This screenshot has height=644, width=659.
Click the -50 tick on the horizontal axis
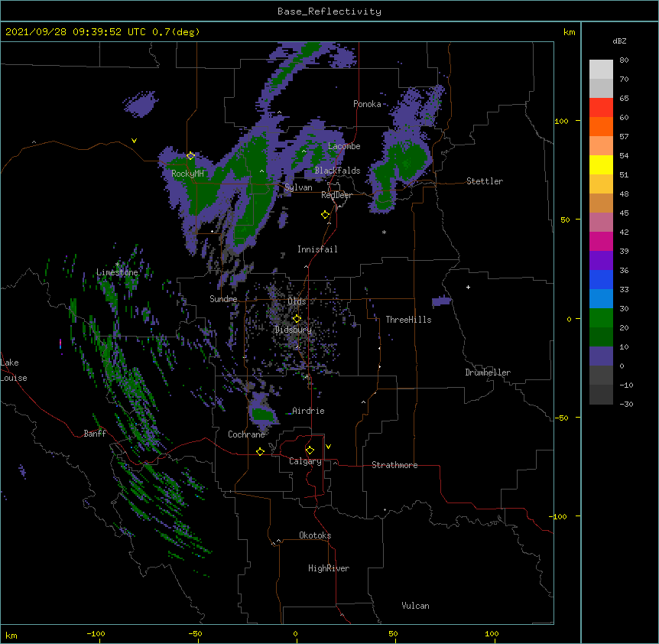[195, 634]
